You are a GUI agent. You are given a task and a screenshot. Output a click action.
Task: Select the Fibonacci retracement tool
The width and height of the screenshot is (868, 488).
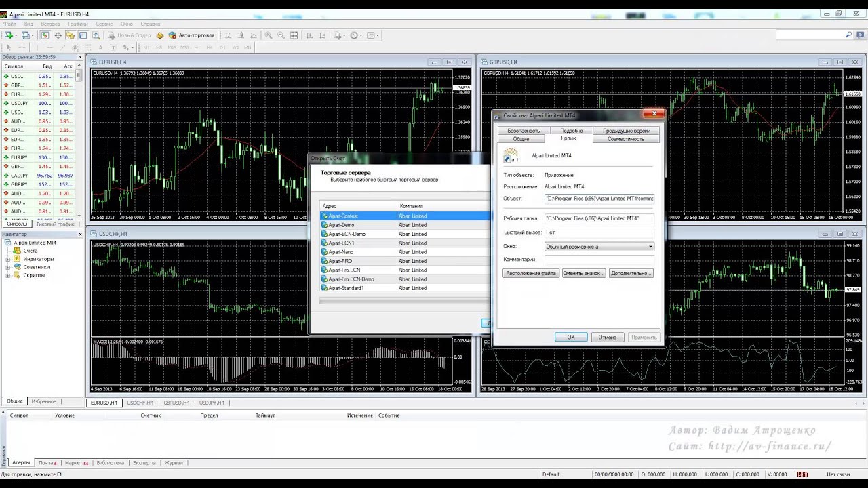point(88,47)
